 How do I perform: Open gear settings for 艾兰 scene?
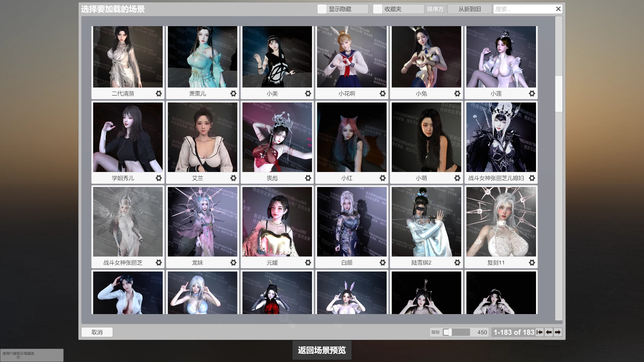point(233,178)
